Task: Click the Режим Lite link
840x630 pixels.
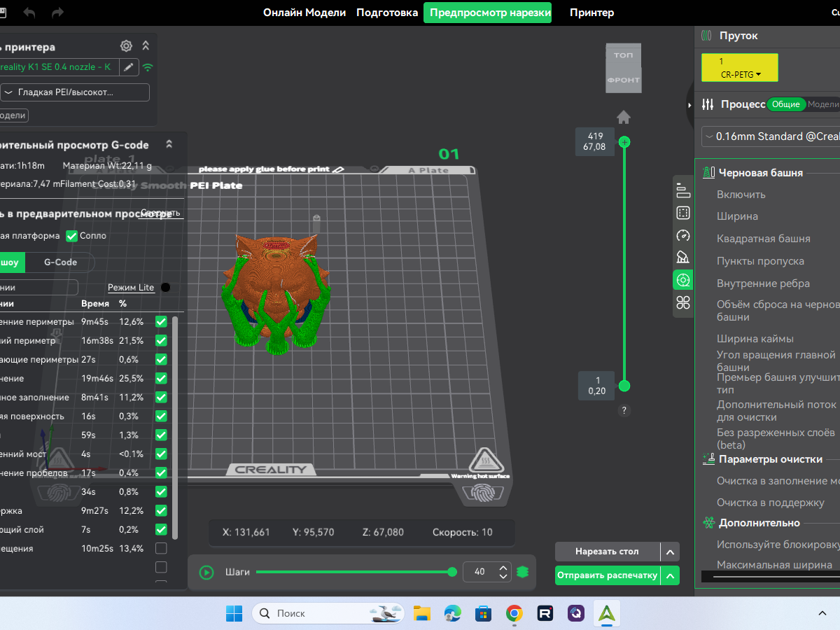Action: (x=131, y=288)
